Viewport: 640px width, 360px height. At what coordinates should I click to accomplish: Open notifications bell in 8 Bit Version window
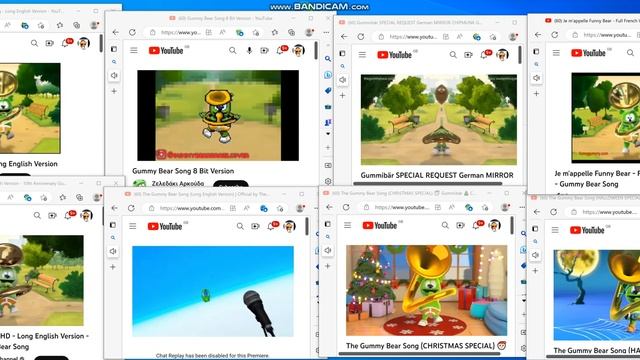coord(280,51)
